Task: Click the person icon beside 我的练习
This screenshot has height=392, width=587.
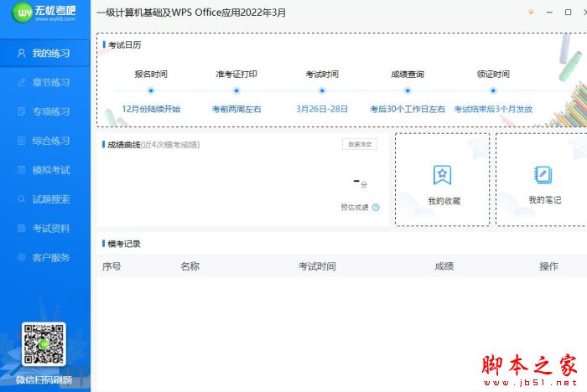Action: point(21,53)
